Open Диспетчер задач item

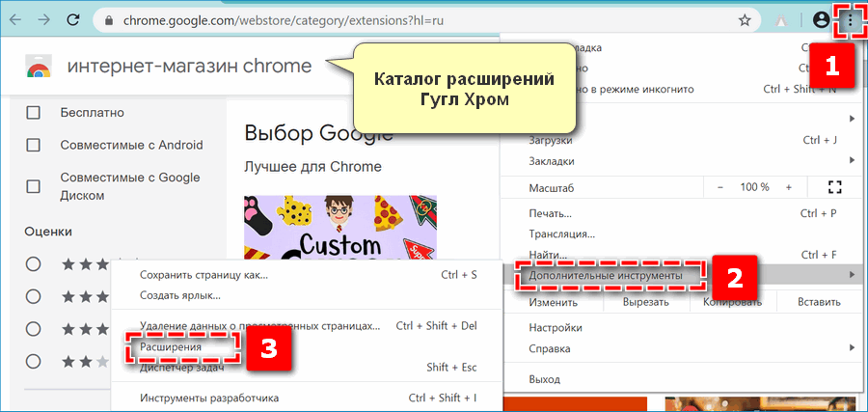pyautogui.click(x=308, y=368)
